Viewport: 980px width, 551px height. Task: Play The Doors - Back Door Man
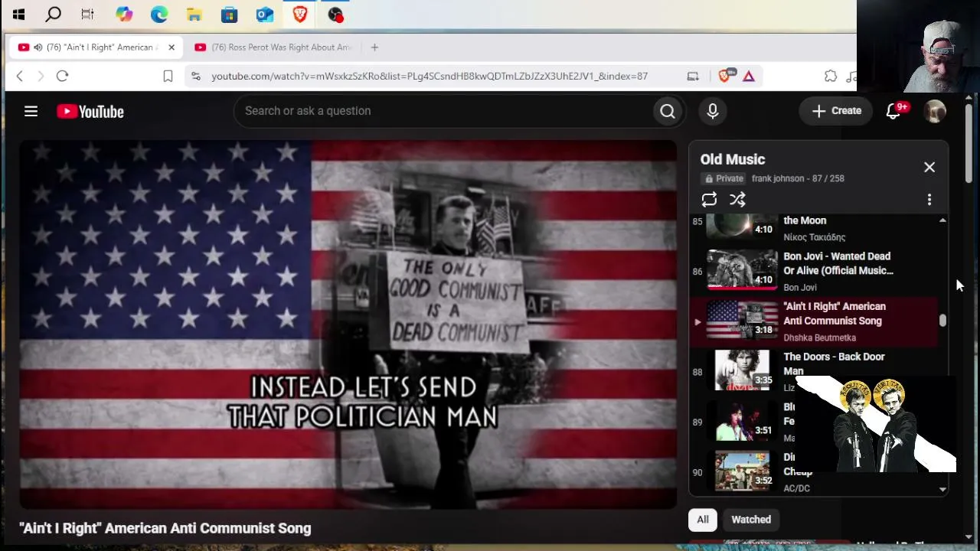pos(834,364)
